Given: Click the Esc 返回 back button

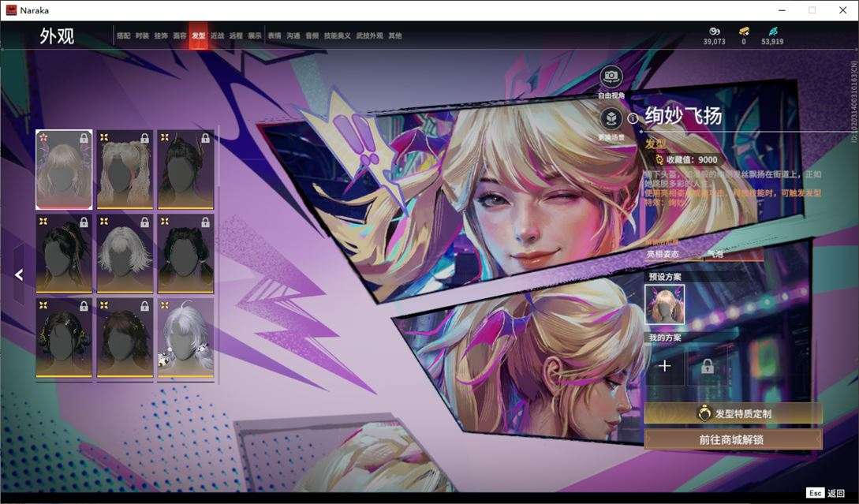Looking at the screenshot, I should click(x=826, y=493).
